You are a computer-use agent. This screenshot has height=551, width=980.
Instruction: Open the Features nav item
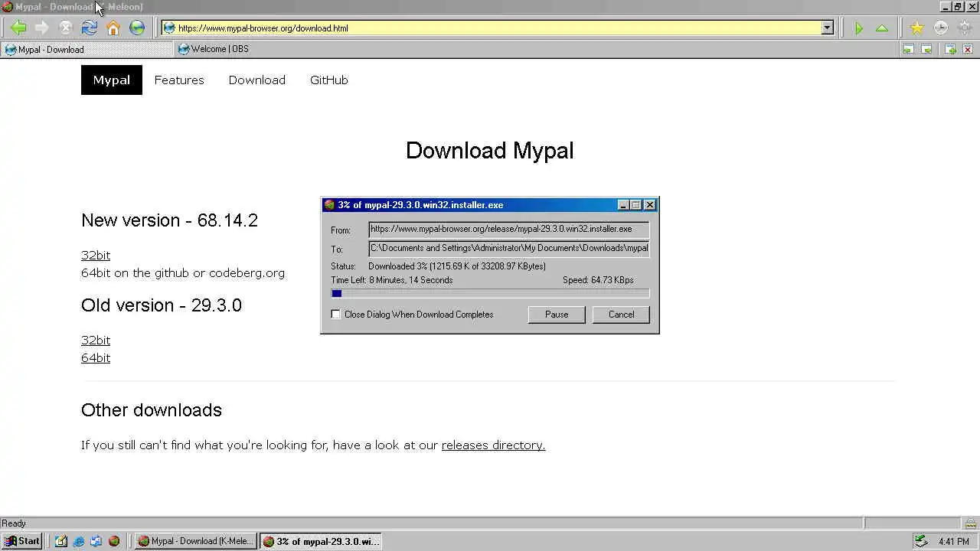[179, 80]
